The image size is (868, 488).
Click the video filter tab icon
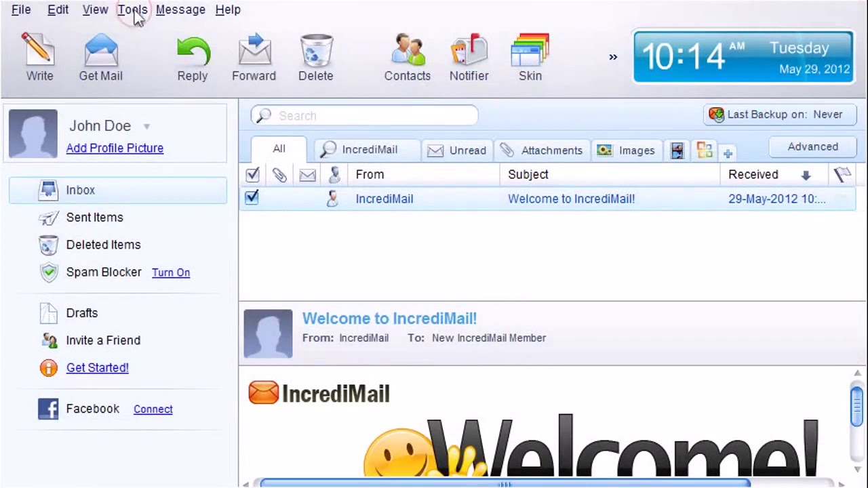click(x=677, y=150)
